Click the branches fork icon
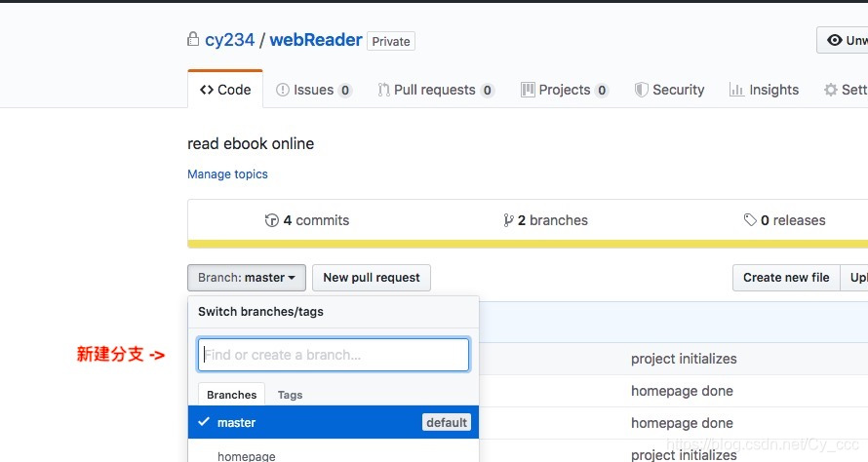This screenshot has height=462, width=868. [x=508, y=220]
